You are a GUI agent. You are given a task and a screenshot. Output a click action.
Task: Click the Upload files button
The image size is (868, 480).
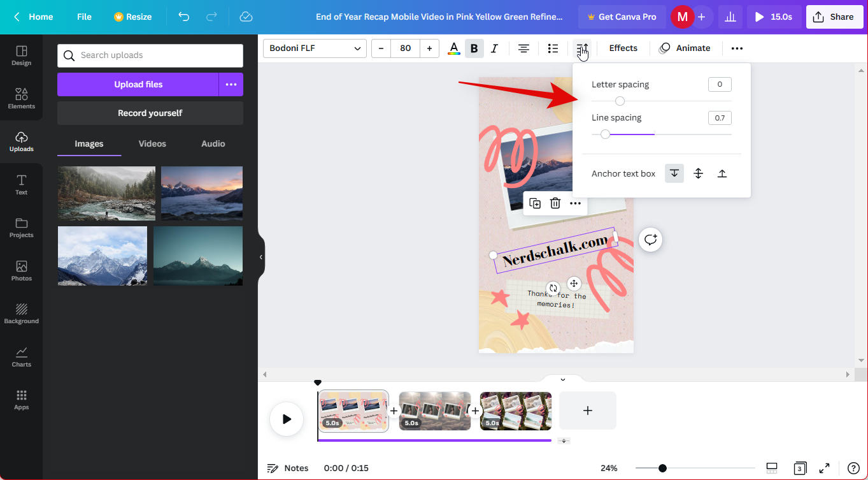point(138,84)
